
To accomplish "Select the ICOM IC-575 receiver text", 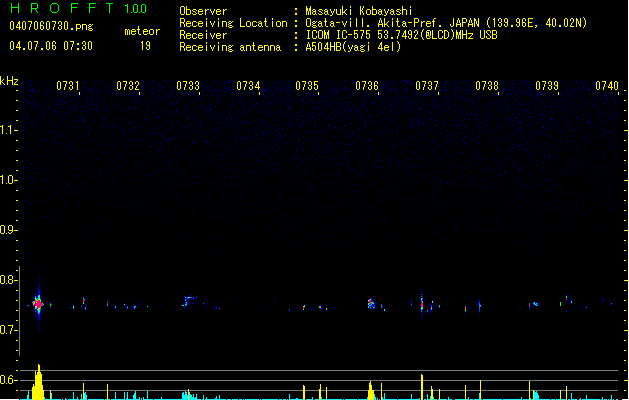I will [x=401, y=35].
